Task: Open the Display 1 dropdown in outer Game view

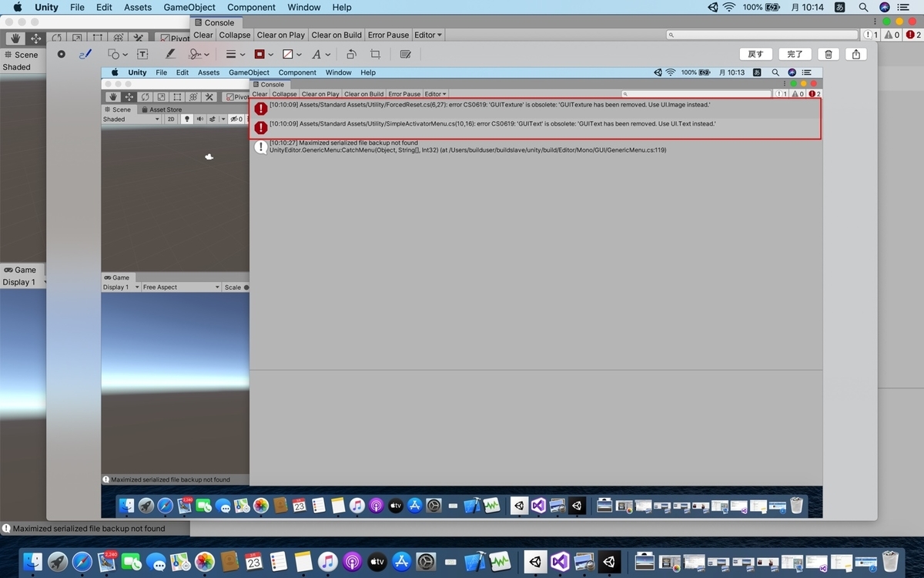Action: coord(23,282)
